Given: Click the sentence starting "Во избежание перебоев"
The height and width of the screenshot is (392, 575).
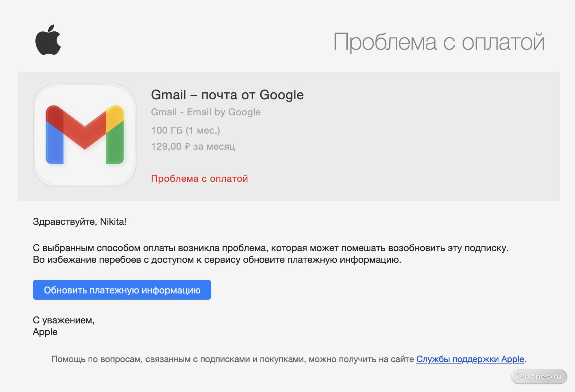Looking at the screenshot, I should pyautogui.click(x=217, y=260).
